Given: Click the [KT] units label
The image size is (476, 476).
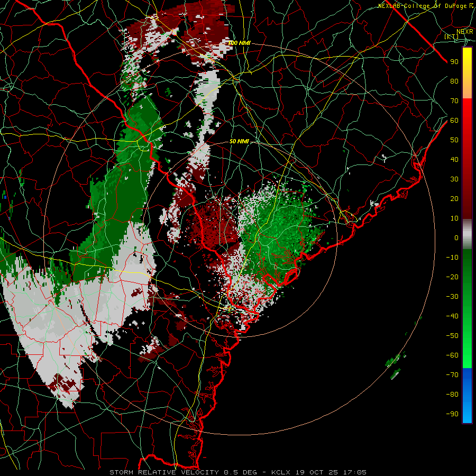Looking at the screenshot, I should (452, 36).
